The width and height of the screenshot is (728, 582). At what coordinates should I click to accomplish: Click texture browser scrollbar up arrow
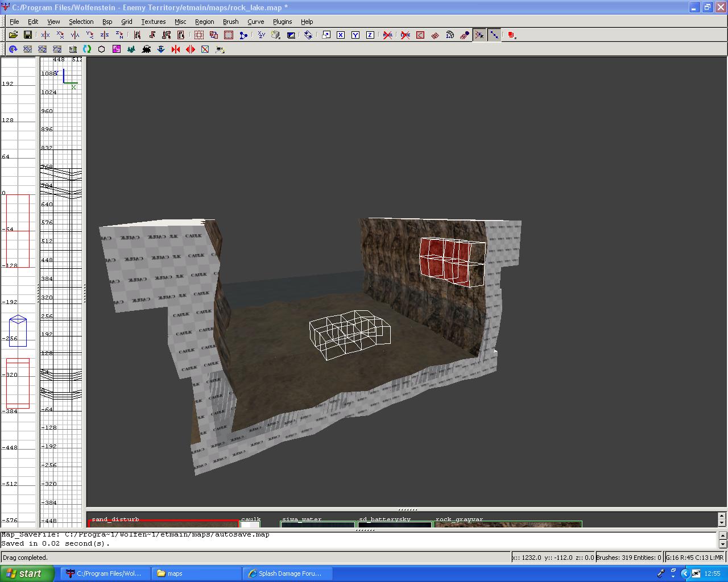coord(722,515)
